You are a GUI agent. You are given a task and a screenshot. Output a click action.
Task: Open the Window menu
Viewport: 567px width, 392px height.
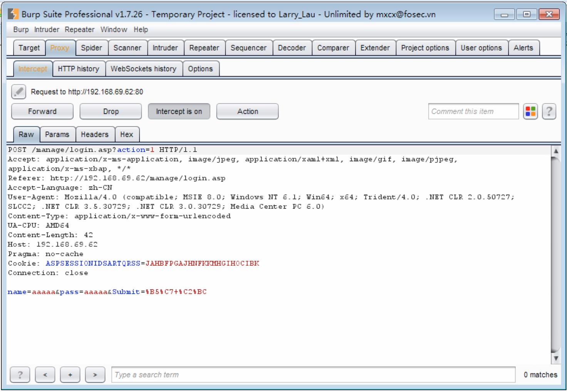pos(114,30)
